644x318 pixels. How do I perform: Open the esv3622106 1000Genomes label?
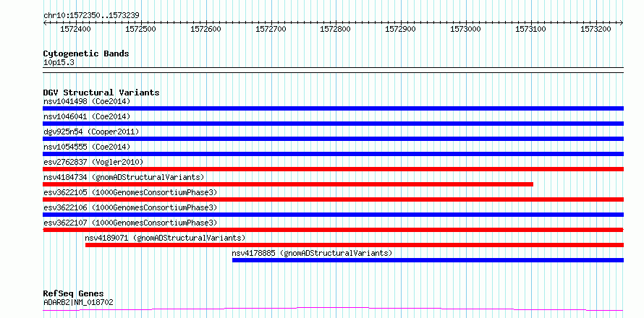click(130, 207)
